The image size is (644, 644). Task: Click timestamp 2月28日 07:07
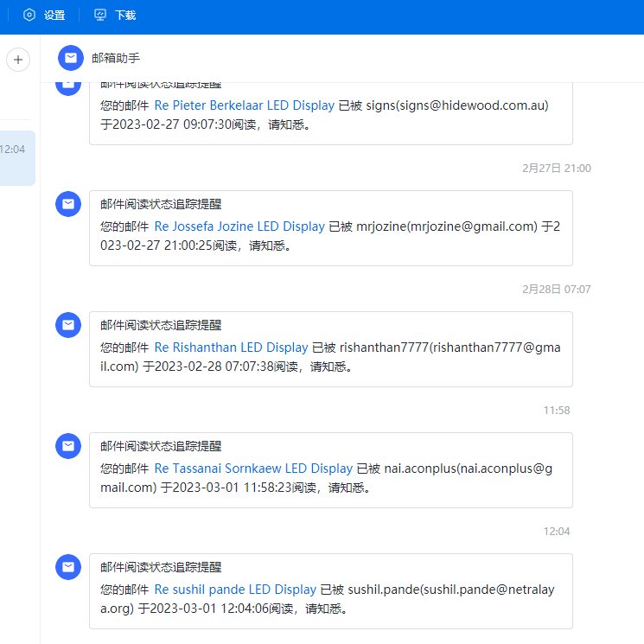(557, 289)
